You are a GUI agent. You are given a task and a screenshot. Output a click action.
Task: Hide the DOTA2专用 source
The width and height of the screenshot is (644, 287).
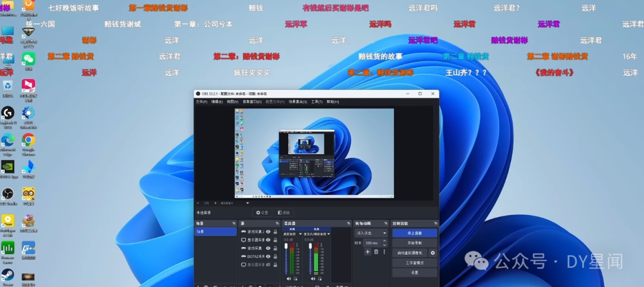coord(268,256)
